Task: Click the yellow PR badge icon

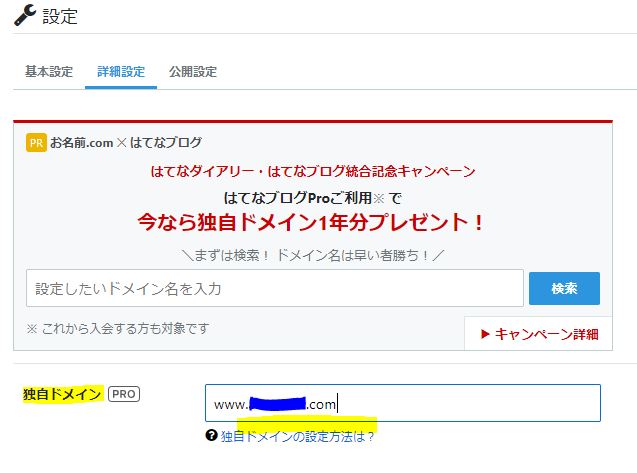Action: point(36,143)
